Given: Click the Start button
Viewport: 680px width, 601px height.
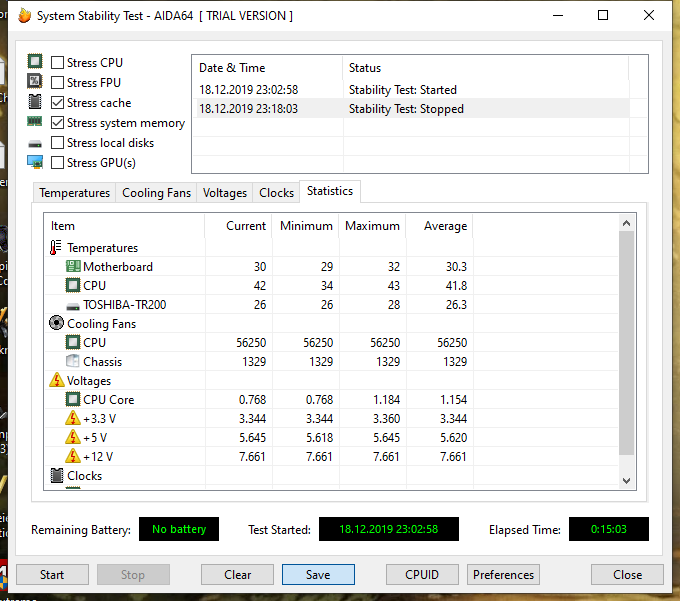Looking at the screenshot, I should tap(52, 575).
